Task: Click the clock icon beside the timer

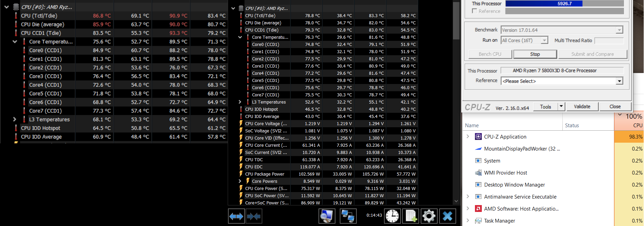Action: coord(392,216)
